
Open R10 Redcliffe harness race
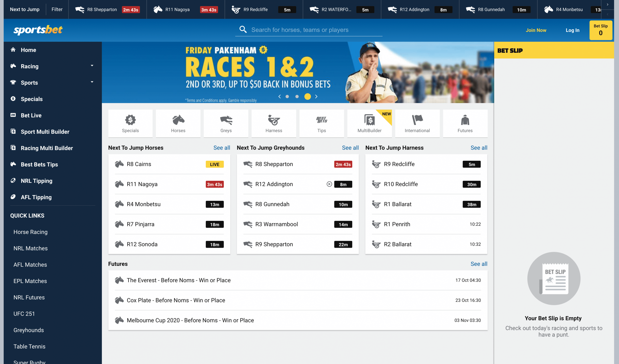pos(426,184)
